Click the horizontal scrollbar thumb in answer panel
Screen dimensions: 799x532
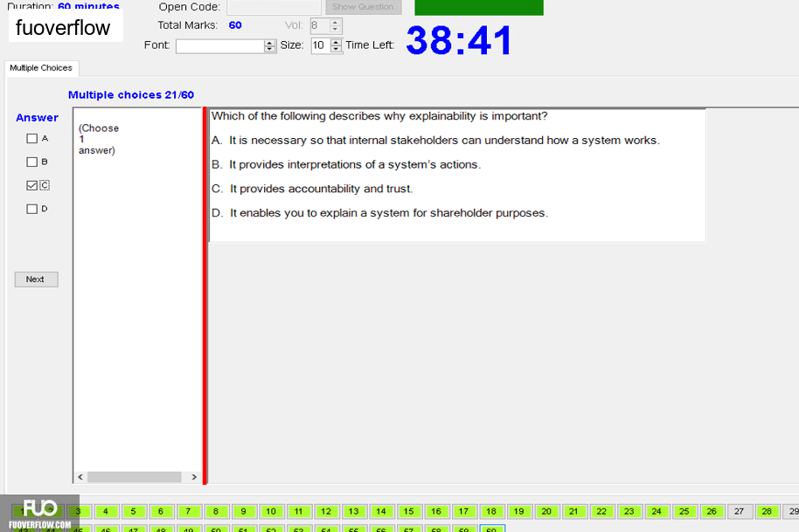click(135, 477)
